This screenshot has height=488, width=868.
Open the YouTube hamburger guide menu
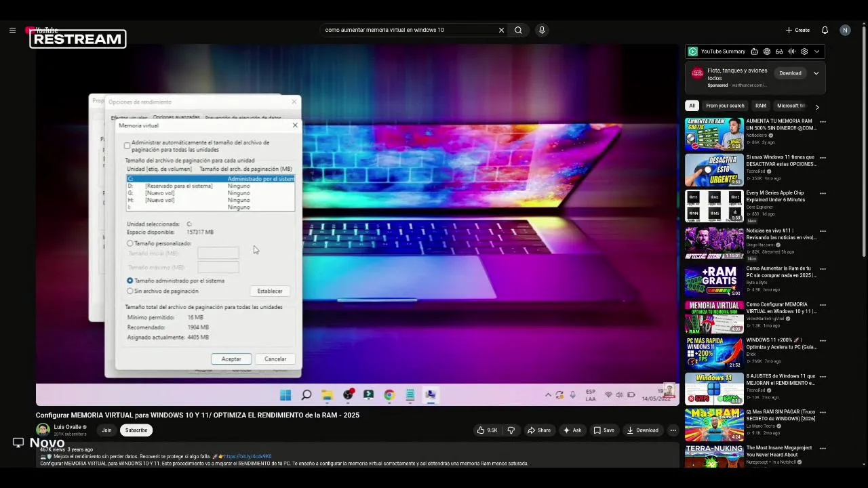click(12, 30)
